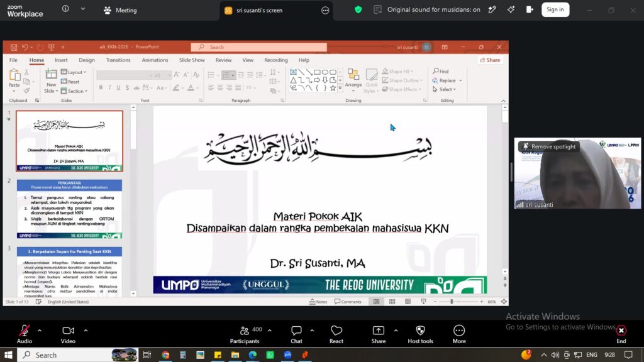
Task: Open the Shape Fill dropdown
Action: [397, 72]
